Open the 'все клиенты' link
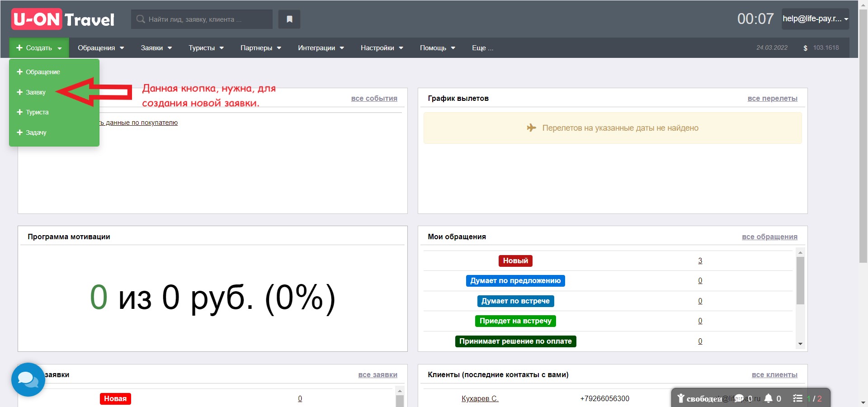 [774, 374]
